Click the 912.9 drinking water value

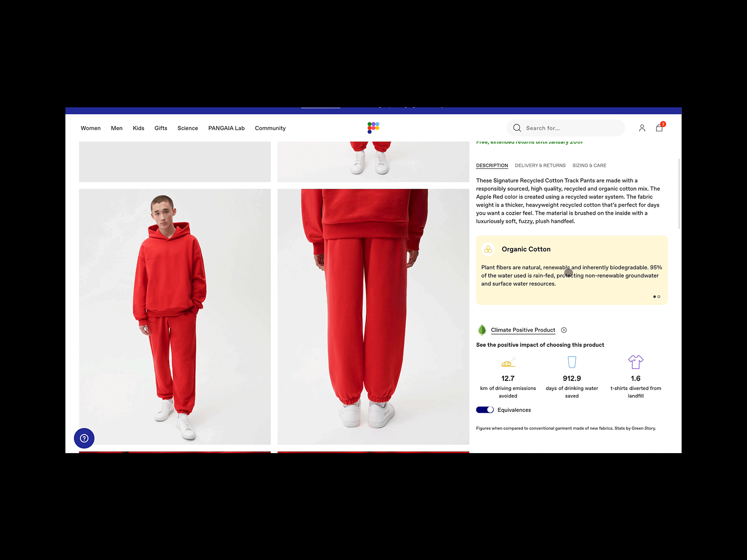pyautogui.click(x=572, y=378)
